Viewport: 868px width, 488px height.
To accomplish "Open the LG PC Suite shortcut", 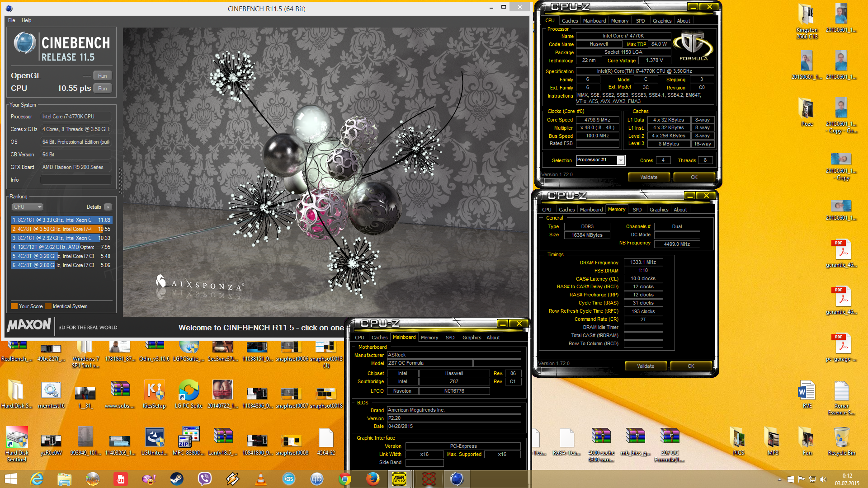I will [189, 394].
